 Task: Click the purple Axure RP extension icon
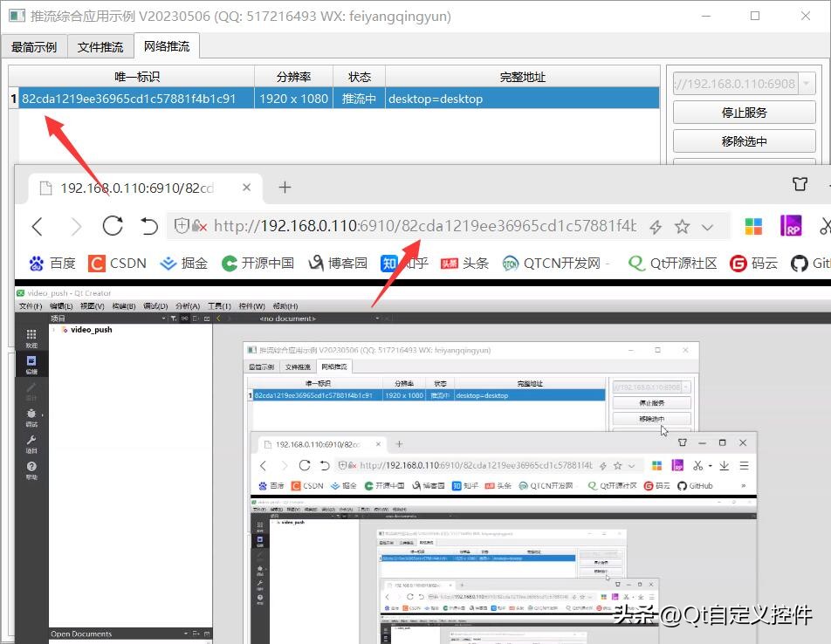tap(790, 225)
